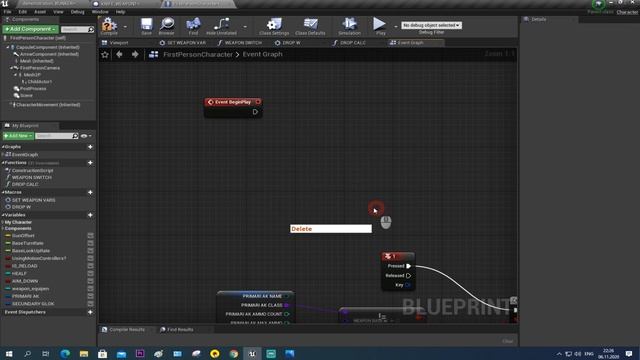
Task: Add new variable with Variables plus
Action: pos(90,215)
